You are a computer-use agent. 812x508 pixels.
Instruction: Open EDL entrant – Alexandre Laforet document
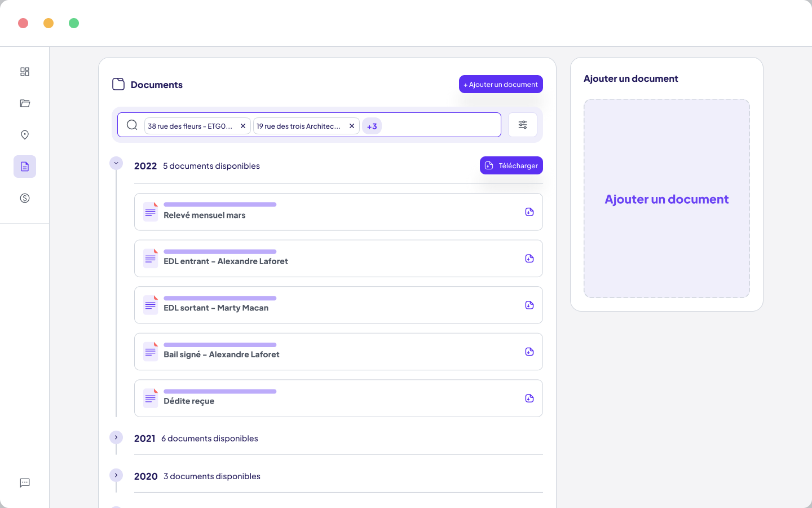pos(338,259)
